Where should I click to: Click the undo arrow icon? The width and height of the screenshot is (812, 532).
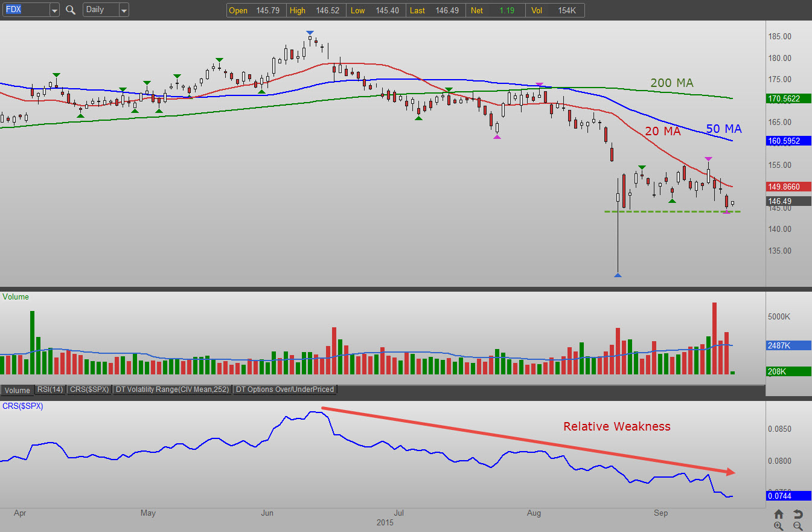tap(798, 514)
